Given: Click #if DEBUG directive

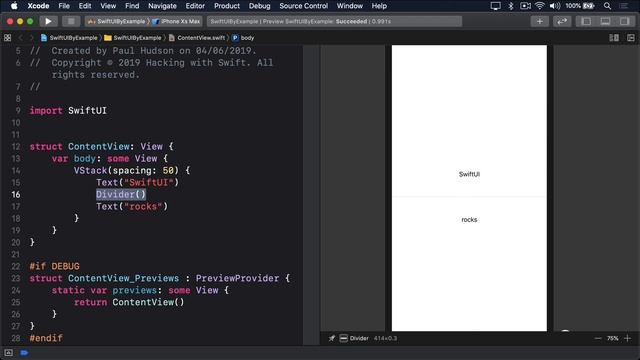Looking at the screenshot, I should [54, 266].
